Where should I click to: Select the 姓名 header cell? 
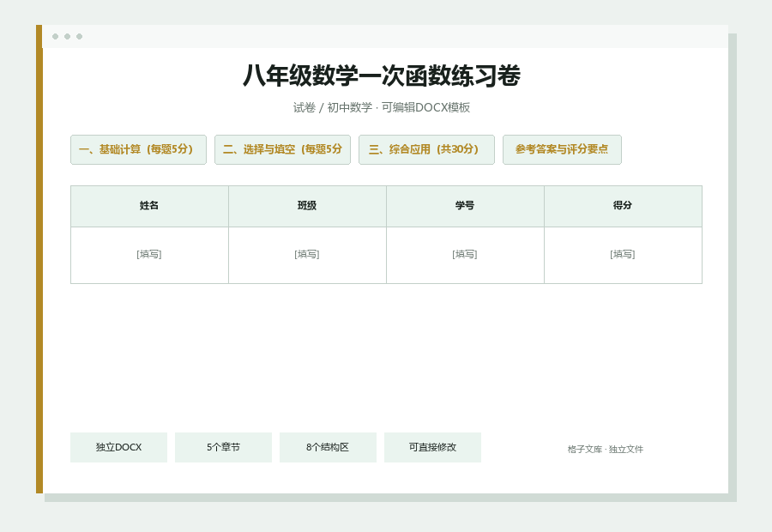pos(149,207)
